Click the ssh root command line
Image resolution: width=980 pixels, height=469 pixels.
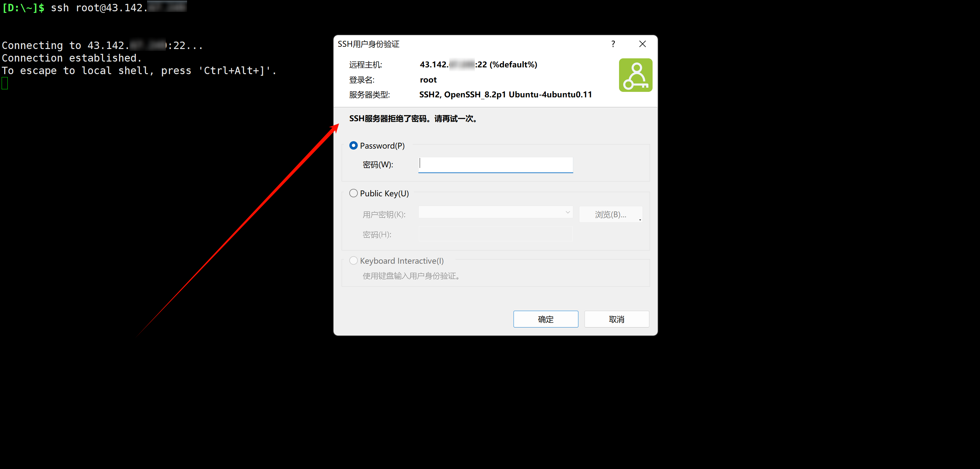[94, 8]
